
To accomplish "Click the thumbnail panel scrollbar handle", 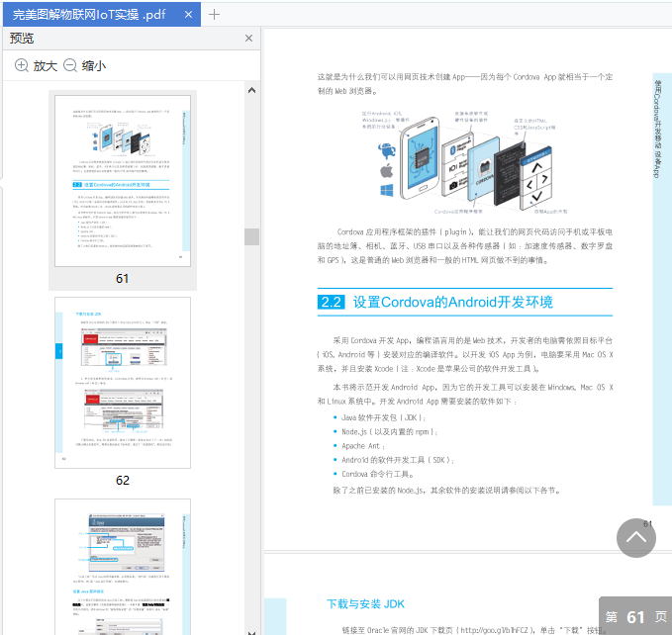I will tap(252, 236).
